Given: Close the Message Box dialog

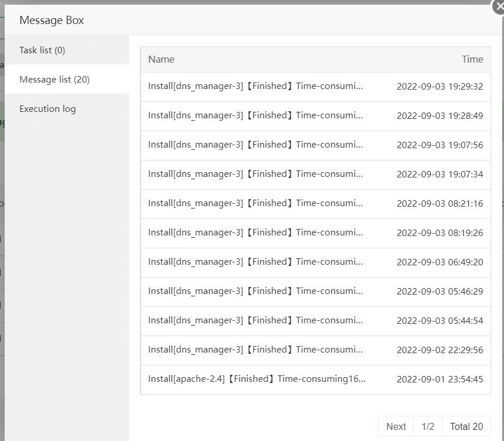Looking at the screenshot, I should tap(499, 6).
